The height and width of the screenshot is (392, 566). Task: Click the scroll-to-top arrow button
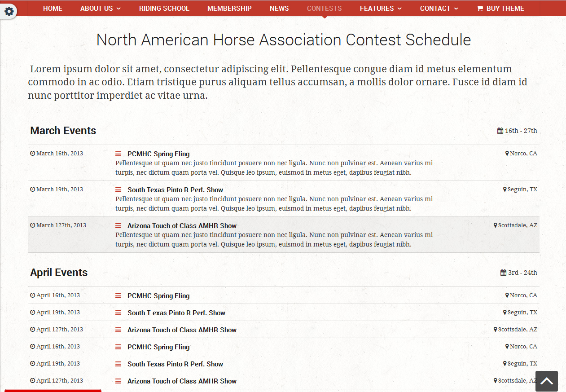[x=546, y=380]
